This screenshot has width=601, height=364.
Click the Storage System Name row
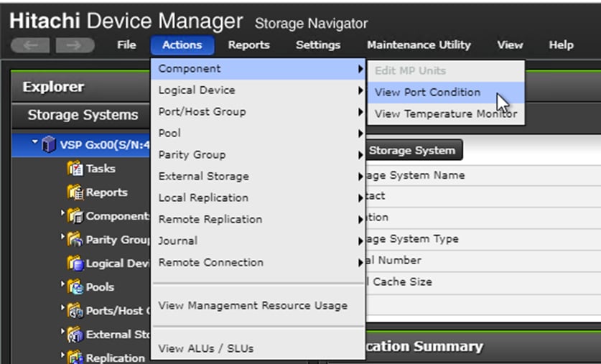tap(483, 175)
